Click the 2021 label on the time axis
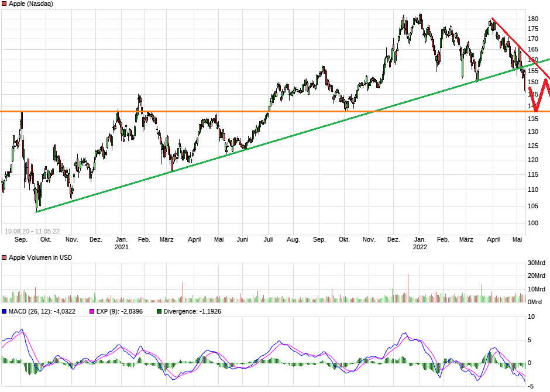Viewport: 550px width, 392px height. 122,247
